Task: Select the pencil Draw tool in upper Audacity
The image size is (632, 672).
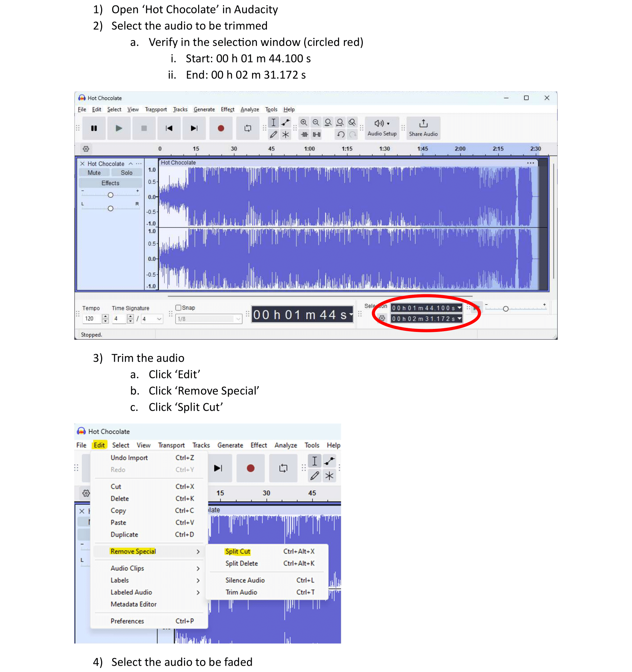Action: coord(274,135)
